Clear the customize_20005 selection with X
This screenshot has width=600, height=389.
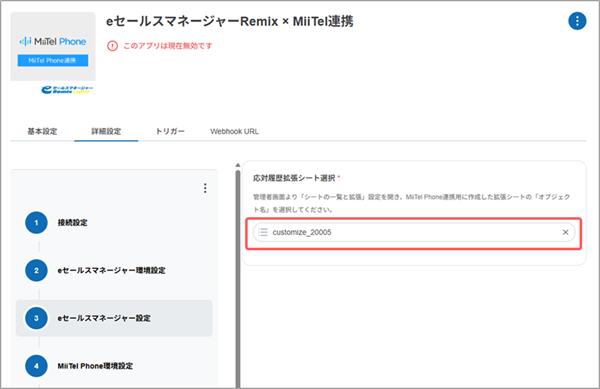[x=565, y=232]
